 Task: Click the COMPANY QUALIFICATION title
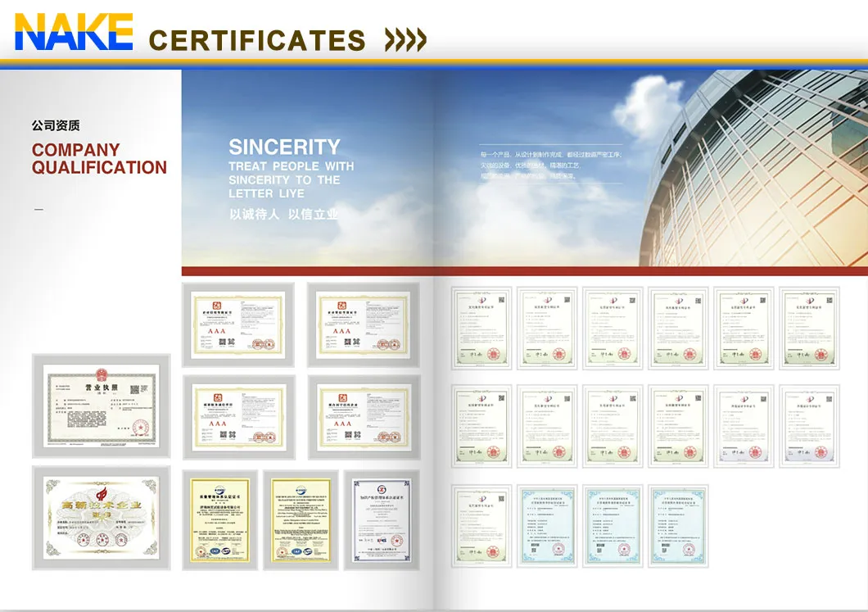pos(98,160)
